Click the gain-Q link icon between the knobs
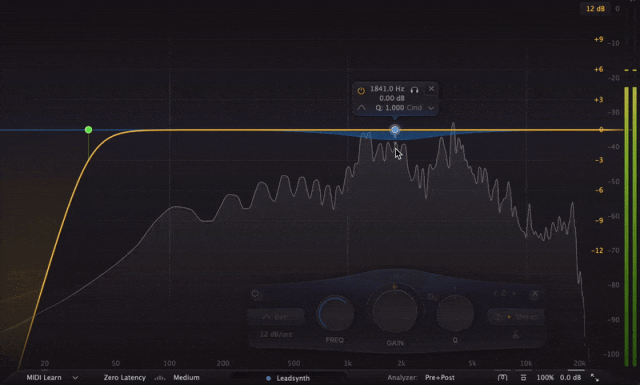Image resolution: width=640 pixels, height=385 pixels. tap(431, 298)
